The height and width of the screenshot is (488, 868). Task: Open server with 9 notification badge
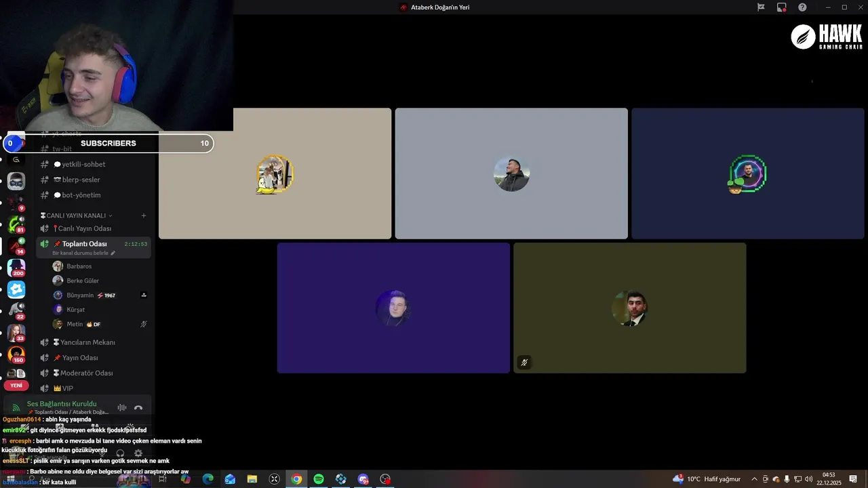pos(16,203)
